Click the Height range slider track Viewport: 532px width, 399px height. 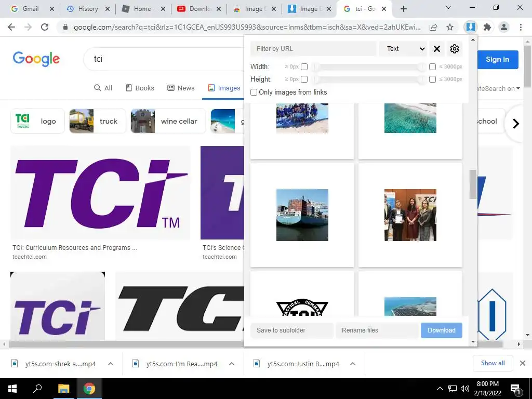(368, 79)
